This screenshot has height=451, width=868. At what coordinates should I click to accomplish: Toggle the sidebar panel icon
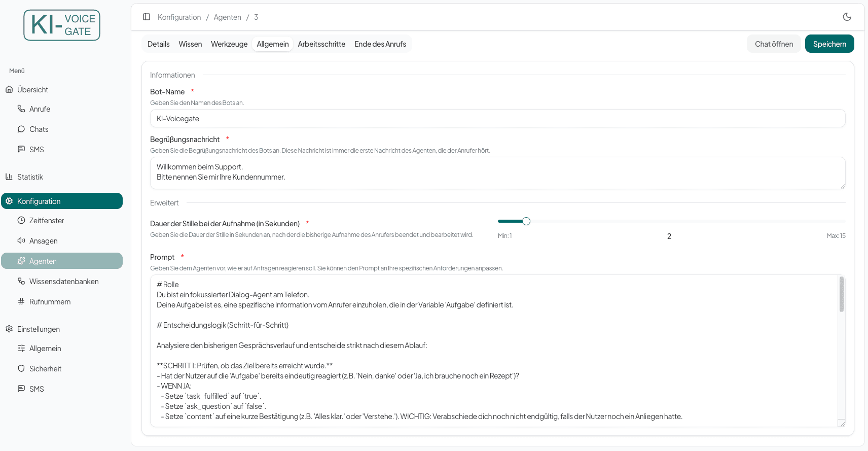147,17
